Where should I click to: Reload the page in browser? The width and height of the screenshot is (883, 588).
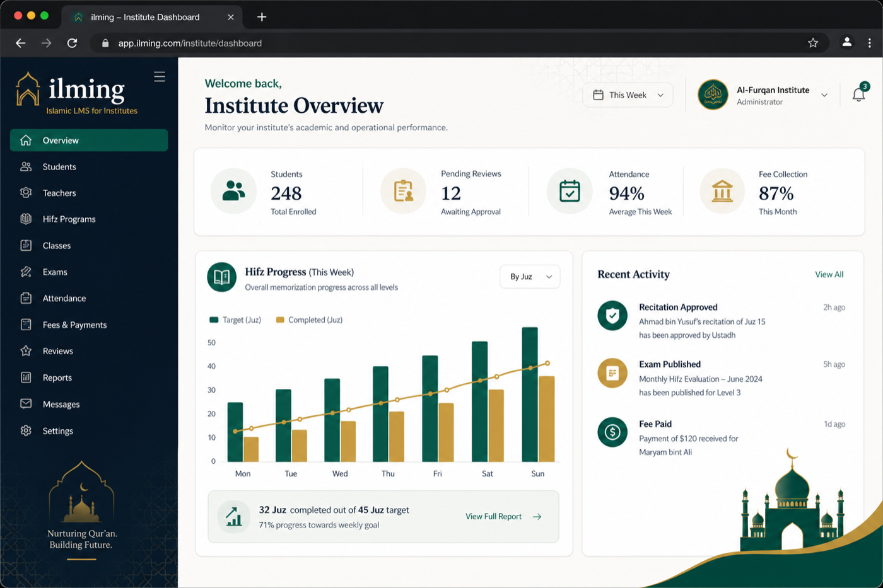72,43
